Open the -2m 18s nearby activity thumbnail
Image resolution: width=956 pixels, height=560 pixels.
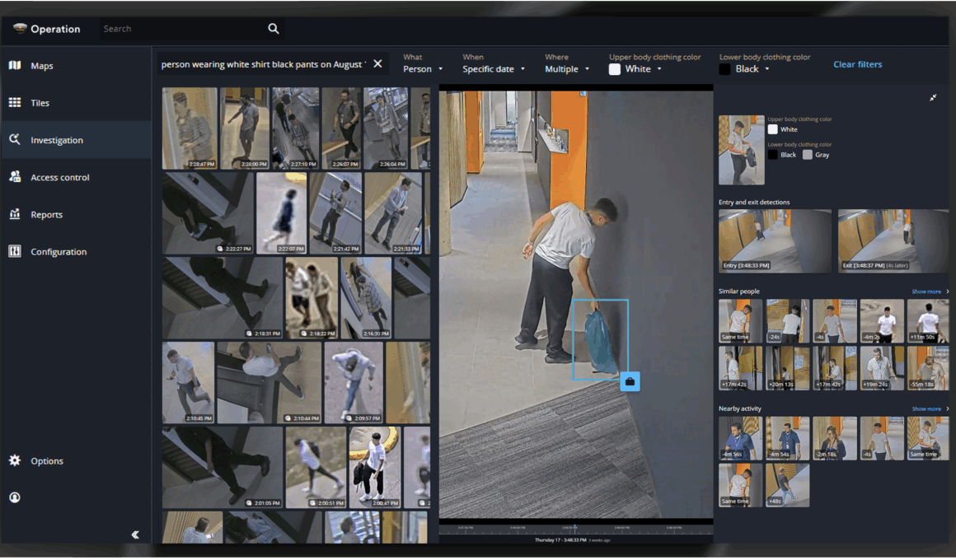coord(835,438)
